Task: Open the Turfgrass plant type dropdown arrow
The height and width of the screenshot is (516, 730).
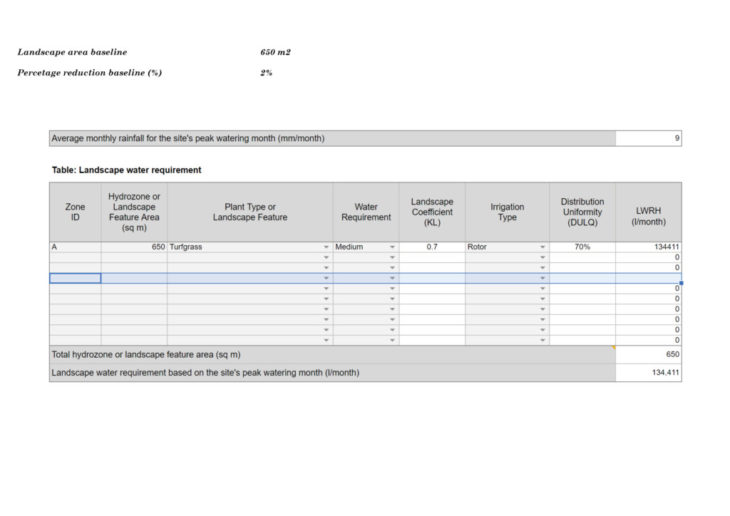Action: pyautogui.click(x=326, y=247)
